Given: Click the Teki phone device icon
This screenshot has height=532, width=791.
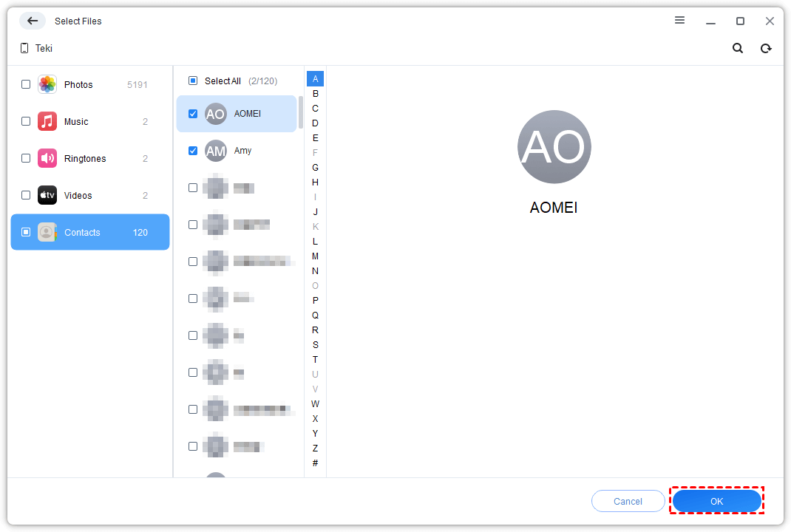Looking at the screenshot, I should (24, 48).
